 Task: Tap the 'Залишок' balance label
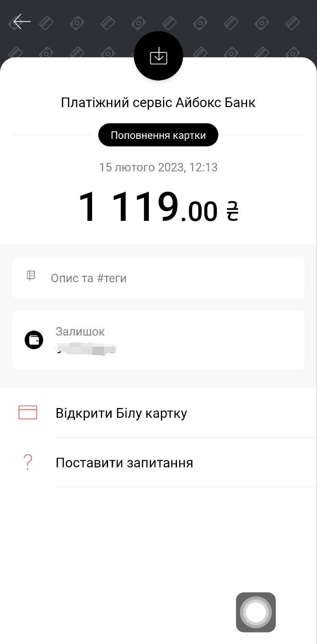pyautogui.click(x=80, y=332)
